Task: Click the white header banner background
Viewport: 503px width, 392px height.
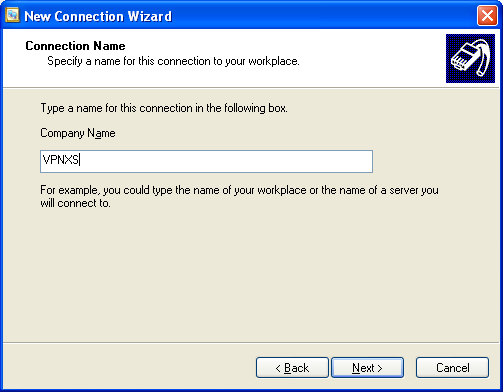Action: coord(367,58)
